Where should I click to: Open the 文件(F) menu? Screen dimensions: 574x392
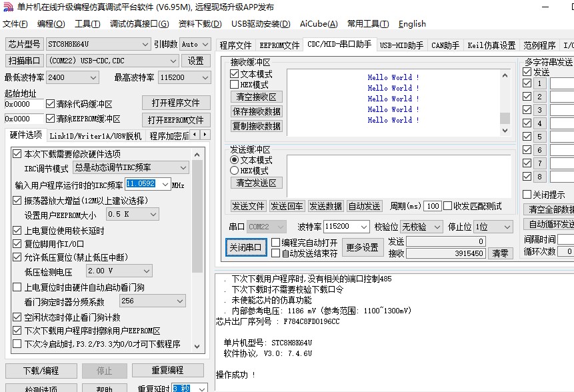pos(15,24)
